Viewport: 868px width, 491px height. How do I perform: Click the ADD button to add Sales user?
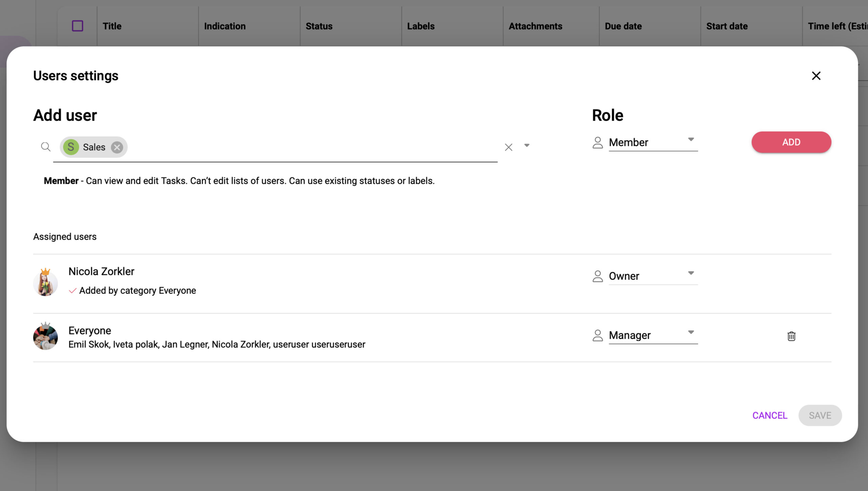pyautogui.click(x=791, y=142)
